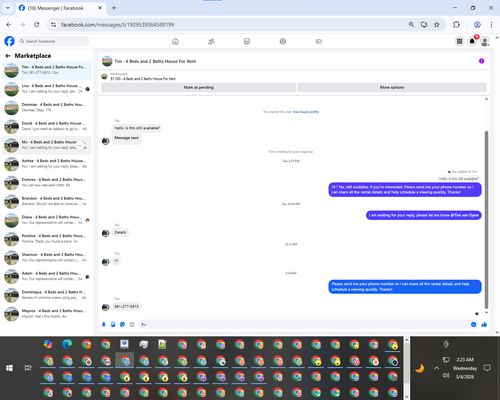Click the attach photo icon in composer
500x400 pixels.
click(x=113, y=324)
